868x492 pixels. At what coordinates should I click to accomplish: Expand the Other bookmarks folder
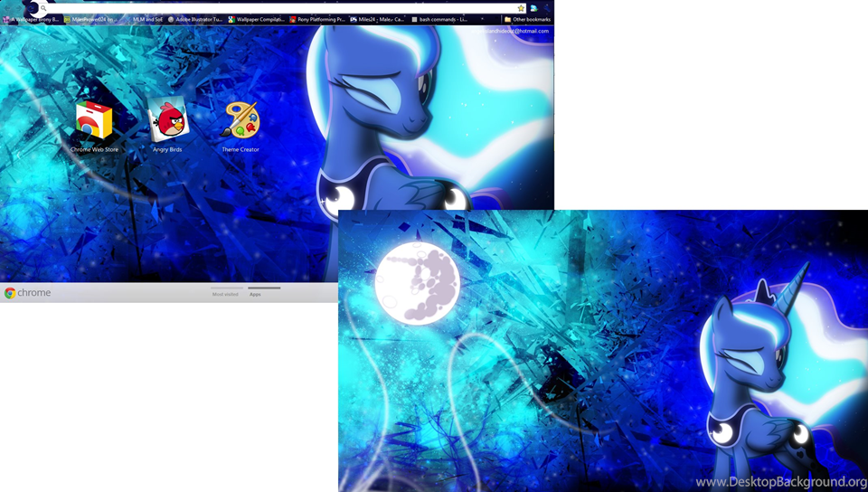point(527,19)
